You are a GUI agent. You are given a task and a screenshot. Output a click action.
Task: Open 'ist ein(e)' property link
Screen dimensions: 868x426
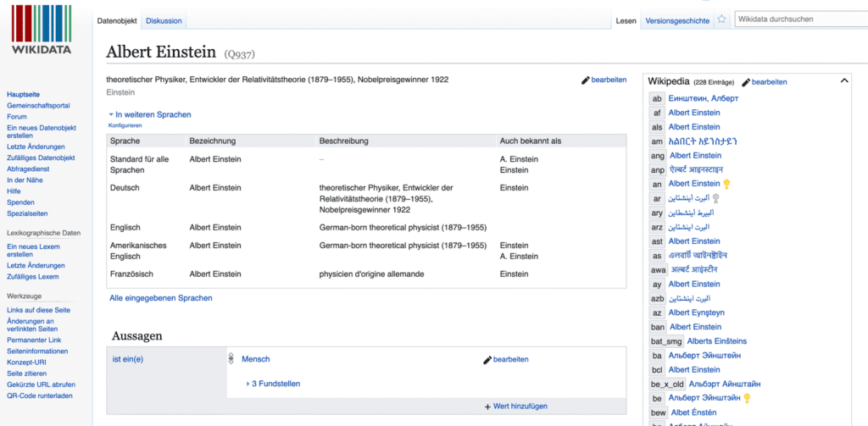128,359
